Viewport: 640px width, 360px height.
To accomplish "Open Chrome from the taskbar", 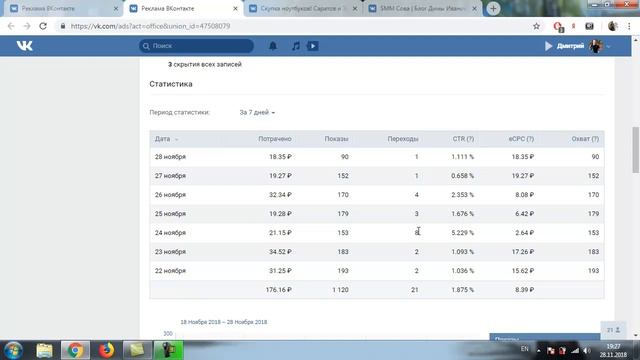I will (x=75, y=350).
